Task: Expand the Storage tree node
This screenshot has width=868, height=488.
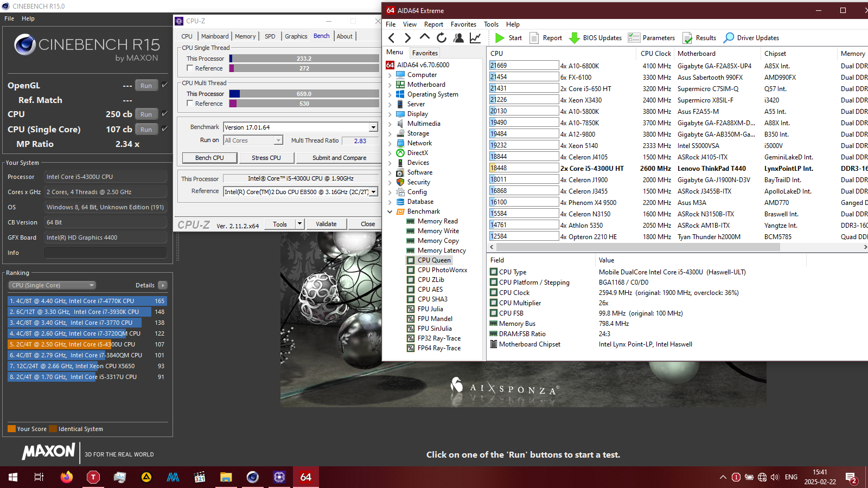Action: (x=390, y=133)
